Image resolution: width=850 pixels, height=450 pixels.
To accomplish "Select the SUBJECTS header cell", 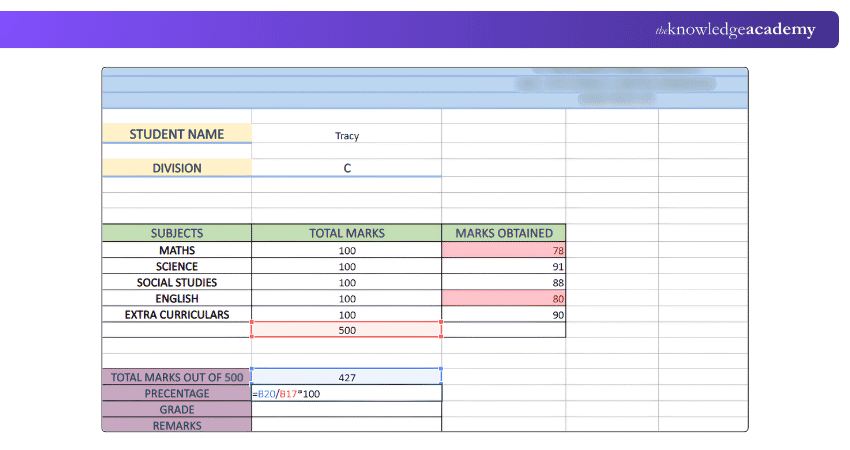I will tap(177, 233).
